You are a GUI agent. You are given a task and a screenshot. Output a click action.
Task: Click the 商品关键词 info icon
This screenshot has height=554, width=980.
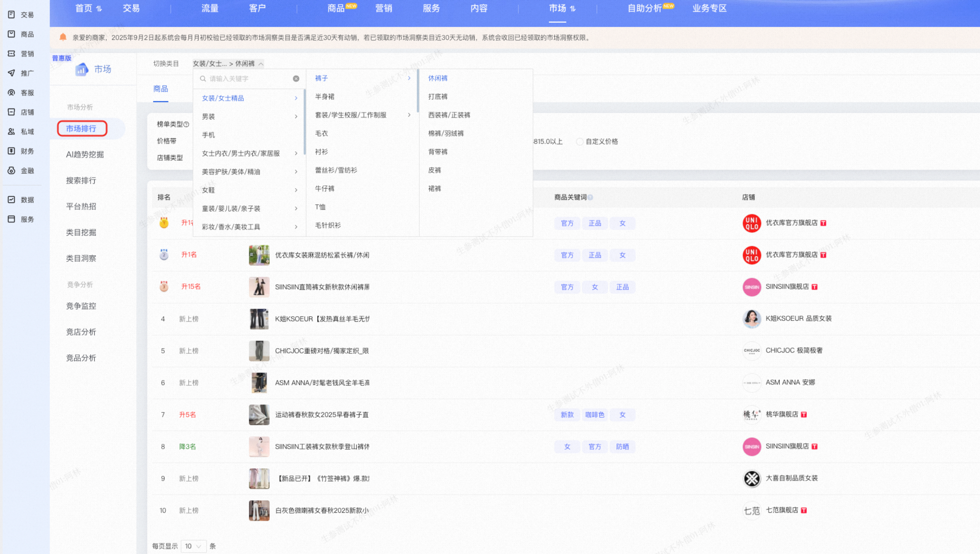pyautogui.click(x=590, y=198)
